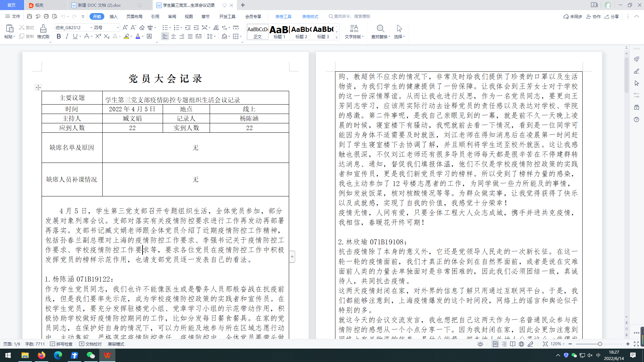Click the Bold formatting icon
The height and width of the screenshot is (362, 644).
coord(59,36)
